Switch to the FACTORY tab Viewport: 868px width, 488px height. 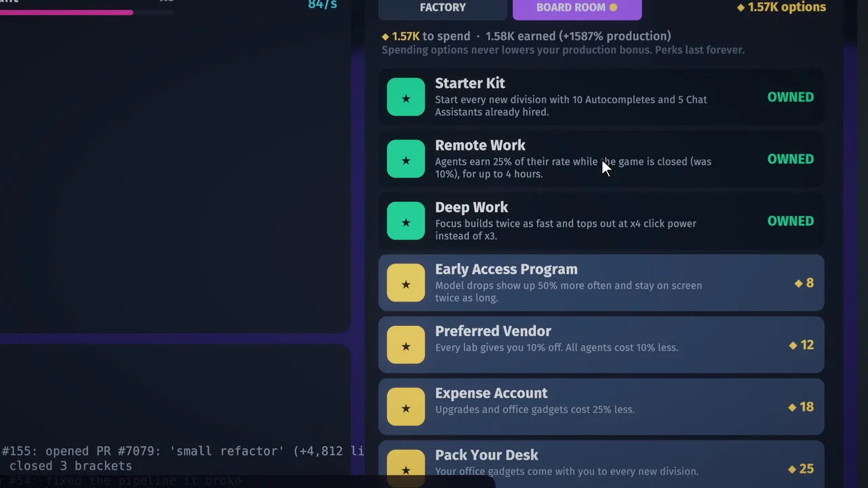pyautogui.click(x=443, y=8)
